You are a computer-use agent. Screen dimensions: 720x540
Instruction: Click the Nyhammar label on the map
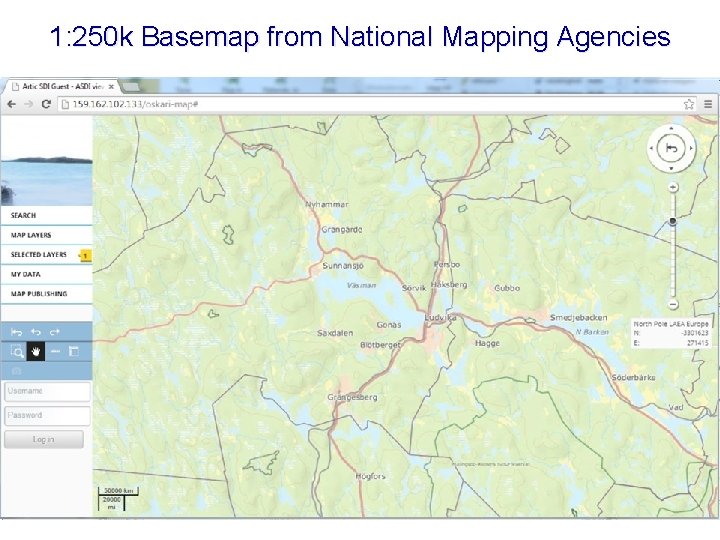coord(327,204)
